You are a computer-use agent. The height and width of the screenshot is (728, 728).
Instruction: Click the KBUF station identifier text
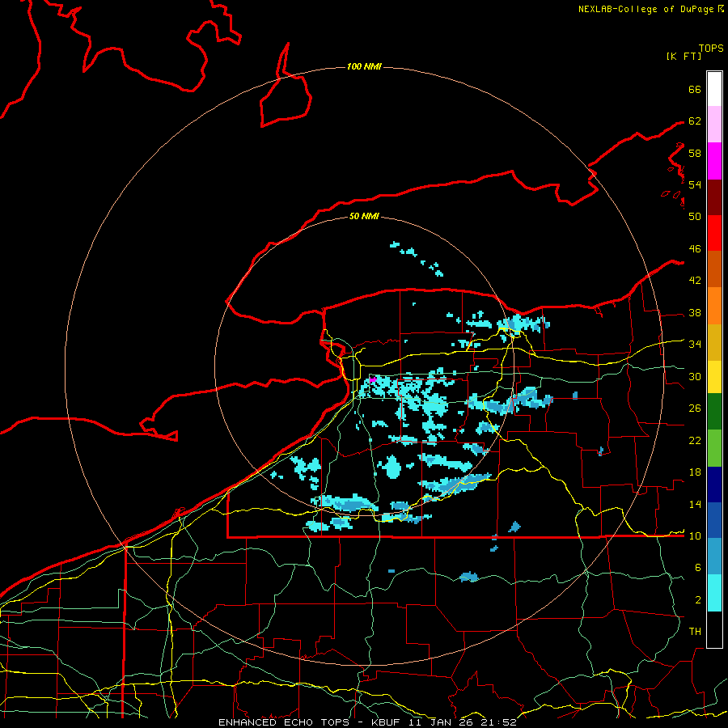(x=387, y=722)
